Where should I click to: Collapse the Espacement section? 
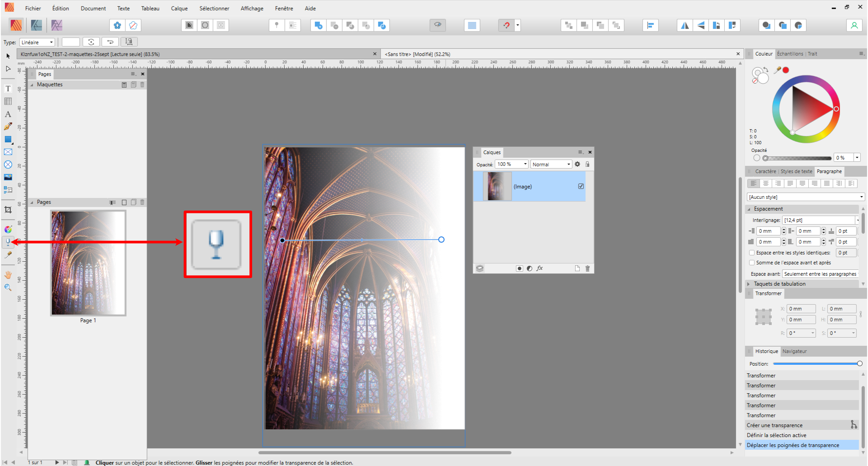click(x=749, y=209)
